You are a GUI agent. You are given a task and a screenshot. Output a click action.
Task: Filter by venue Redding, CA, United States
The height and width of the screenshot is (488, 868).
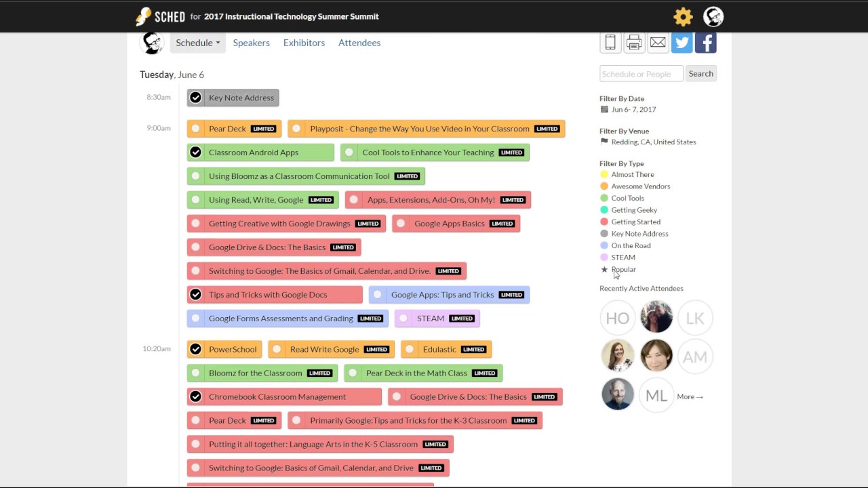pyautogui.click(x=654, y=142)
